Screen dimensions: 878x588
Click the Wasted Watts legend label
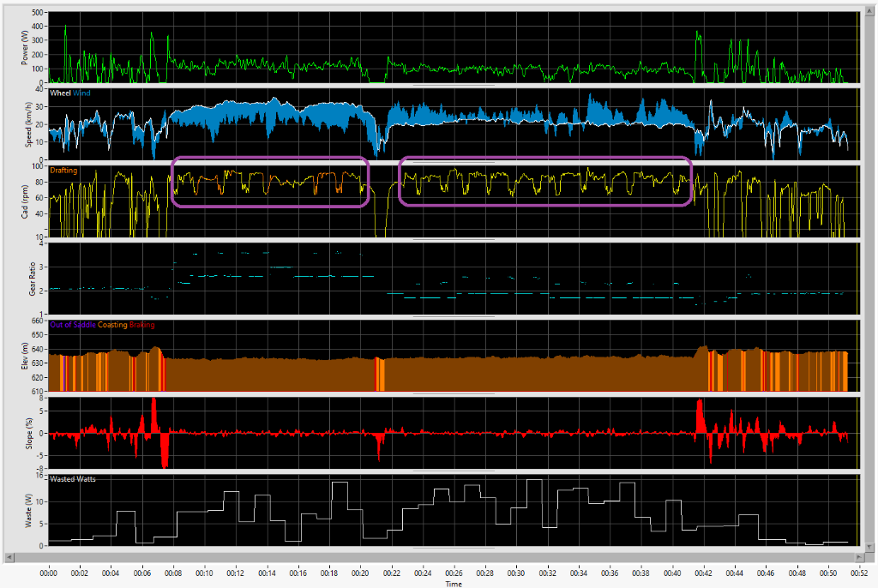(73, 479)
